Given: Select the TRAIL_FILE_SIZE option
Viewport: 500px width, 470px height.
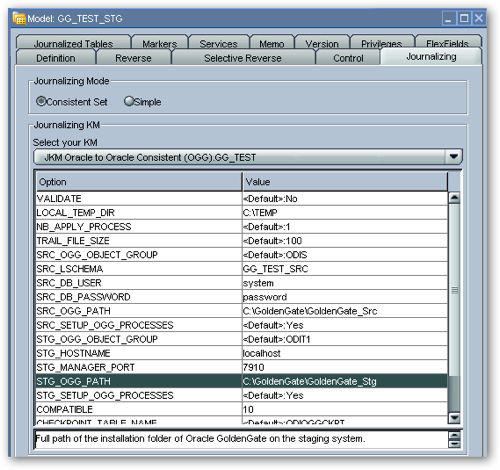Looking at the screenshot, I should 139,241.
